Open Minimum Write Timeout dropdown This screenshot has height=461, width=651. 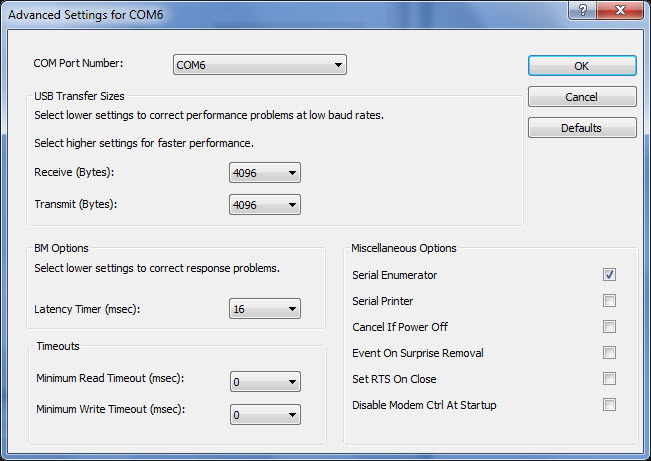tap(265, 414)
